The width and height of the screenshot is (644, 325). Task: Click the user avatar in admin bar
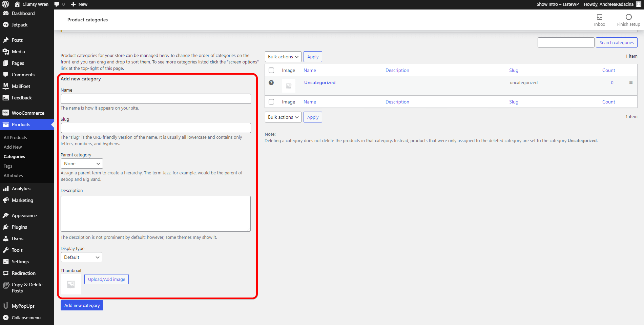click(639, 4)
